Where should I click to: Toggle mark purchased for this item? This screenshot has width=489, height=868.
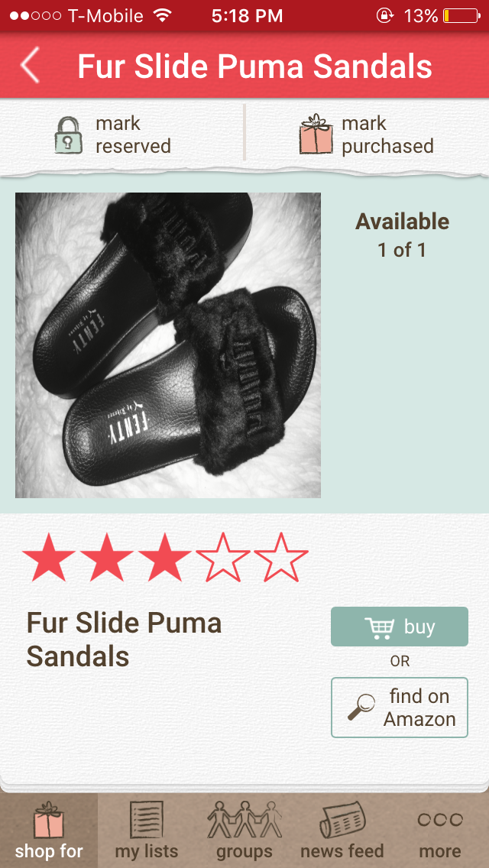[x=367, y=135]
